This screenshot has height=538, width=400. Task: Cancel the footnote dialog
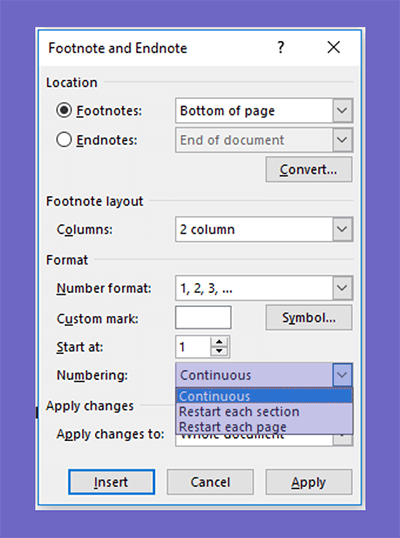click(x=210, y=482)
